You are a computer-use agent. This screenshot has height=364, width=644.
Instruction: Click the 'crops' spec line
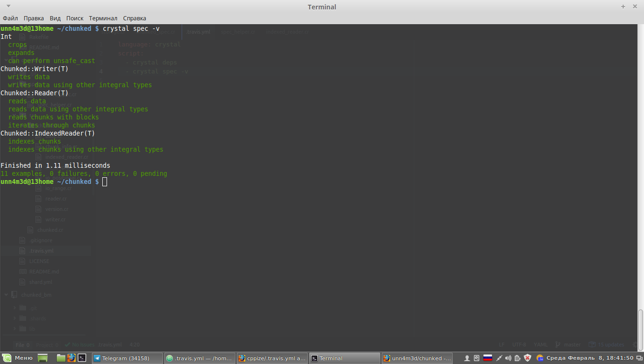(18, 45)
